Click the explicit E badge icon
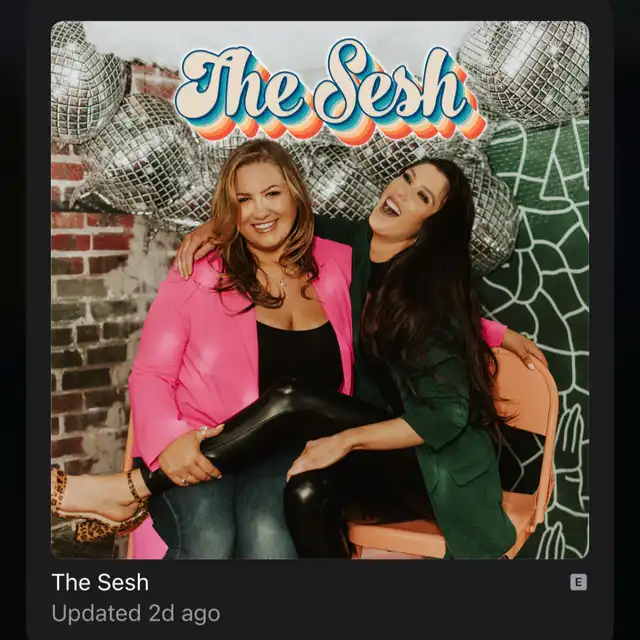Viewport: 640px width, 640px height. (x=578, y=582)
